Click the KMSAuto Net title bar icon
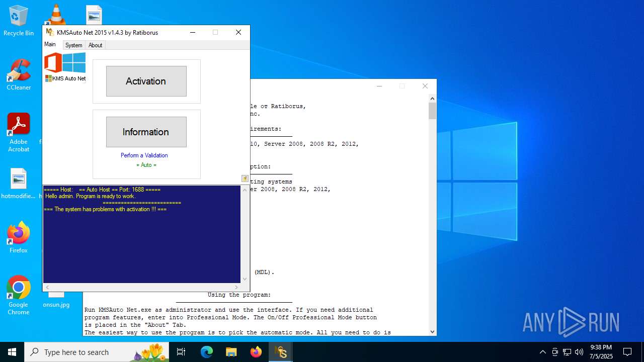The height and width of the screenshot is (362, 644). tap(49, 32)
